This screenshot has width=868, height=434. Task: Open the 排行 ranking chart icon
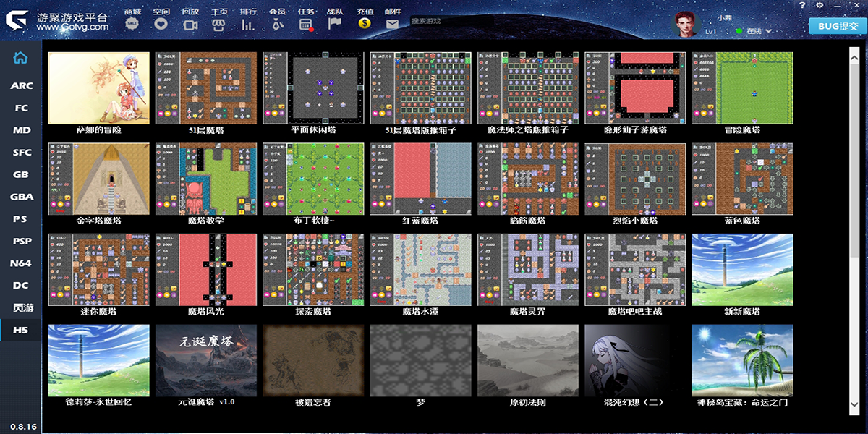click(248, 24)
